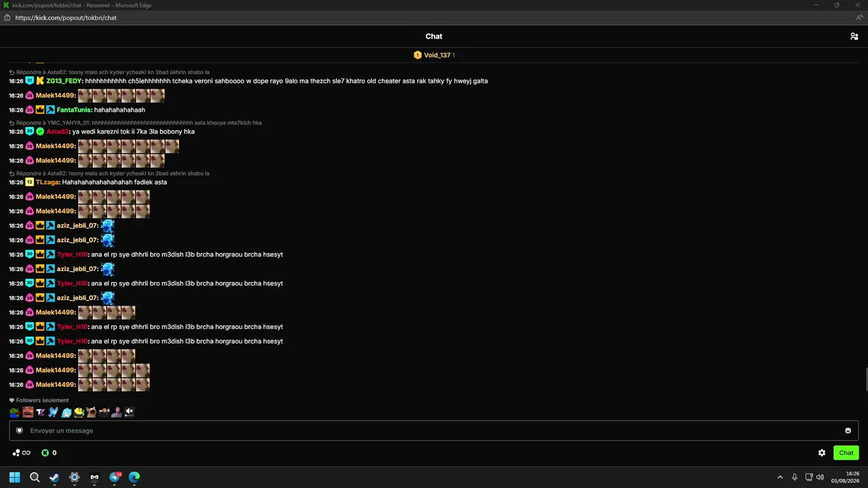Image resolution: width=868 pixels, height=488 pixels.
Task: Click the Microsoft Edge taskbar icon
Action: (135, 477)
